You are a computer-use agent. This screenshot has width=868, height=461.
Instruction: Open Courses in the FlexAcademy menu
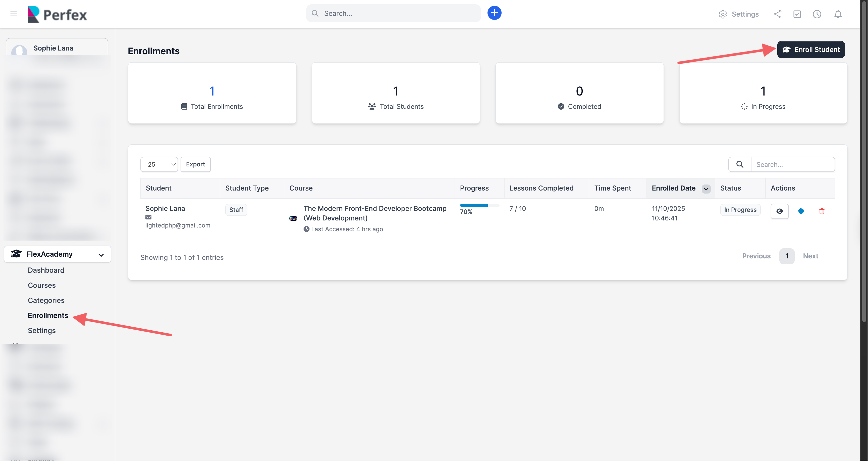(42, 285)
